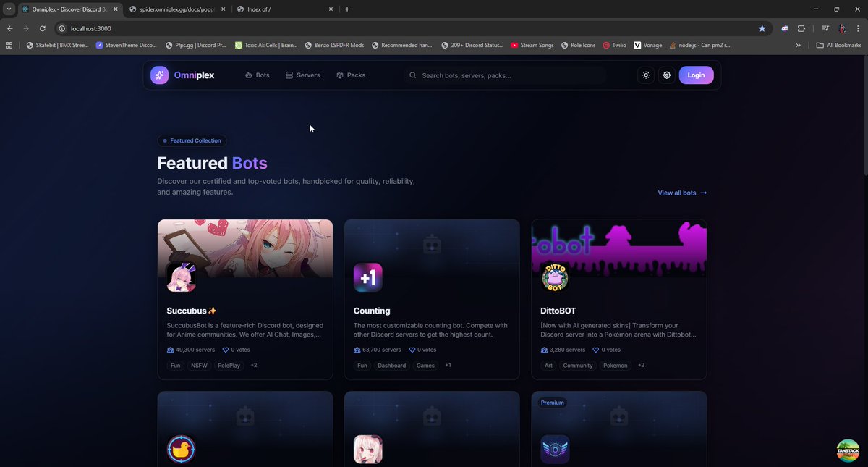Open the Twilio bookmark
The height and width of the screenshot is (467, 868).
[x=614, y=45]
